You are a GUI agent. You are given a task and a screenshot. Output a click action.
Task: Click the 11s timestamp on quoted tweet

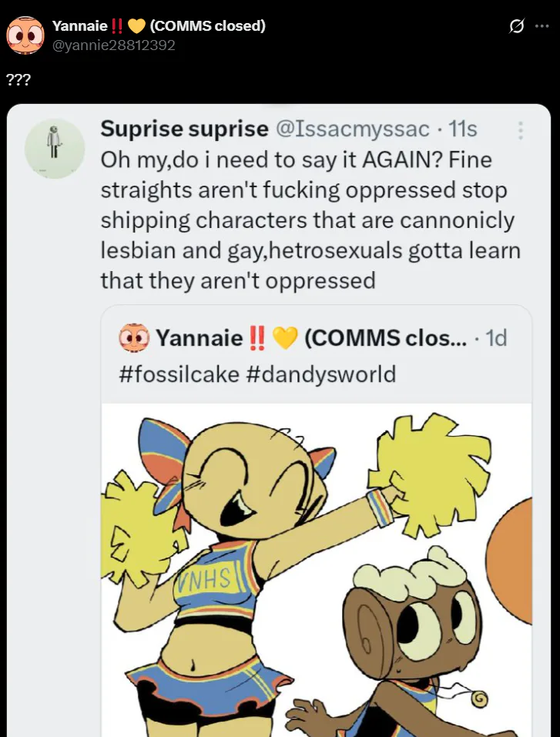[x=462, y=129]
